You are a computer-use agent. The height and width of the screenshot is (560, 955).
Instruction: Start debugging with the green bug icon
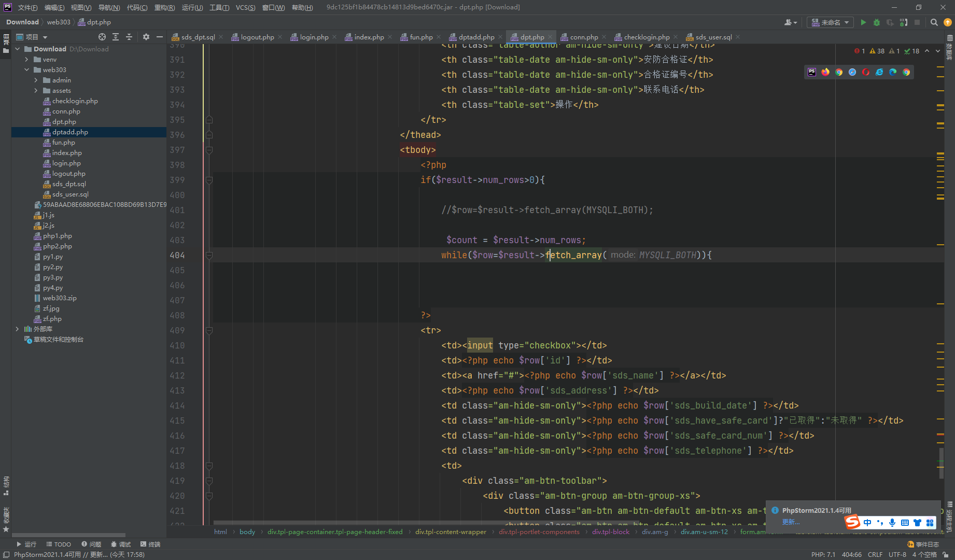click(877, 22)
